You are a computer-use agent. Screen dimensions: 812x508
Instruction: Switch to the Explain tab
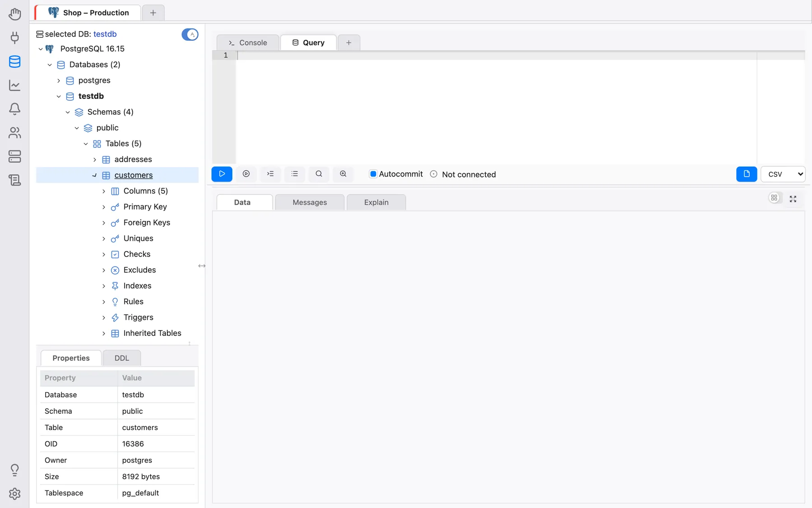(x=376, y=202)
